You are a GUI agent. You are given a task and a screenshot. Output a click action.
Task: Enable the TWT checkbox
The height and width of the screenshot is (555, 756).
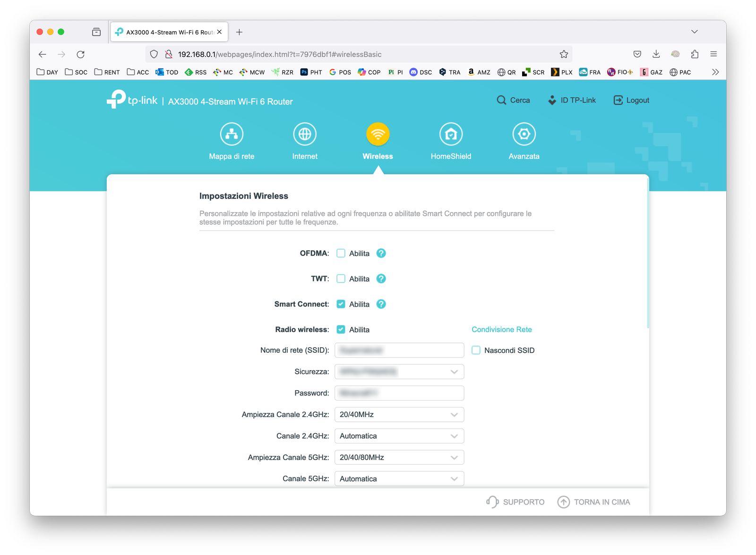pos(341,279)
